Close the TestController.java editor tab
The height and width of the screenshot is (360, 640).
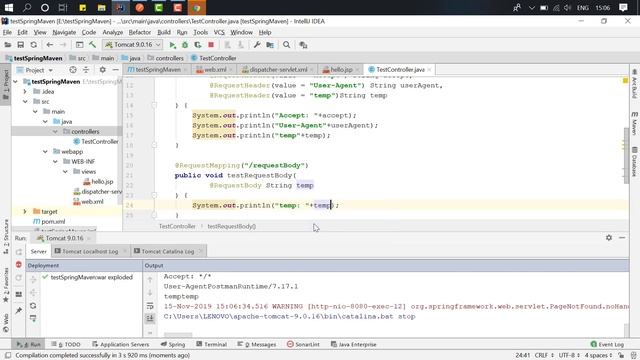(x=429, y=70)
